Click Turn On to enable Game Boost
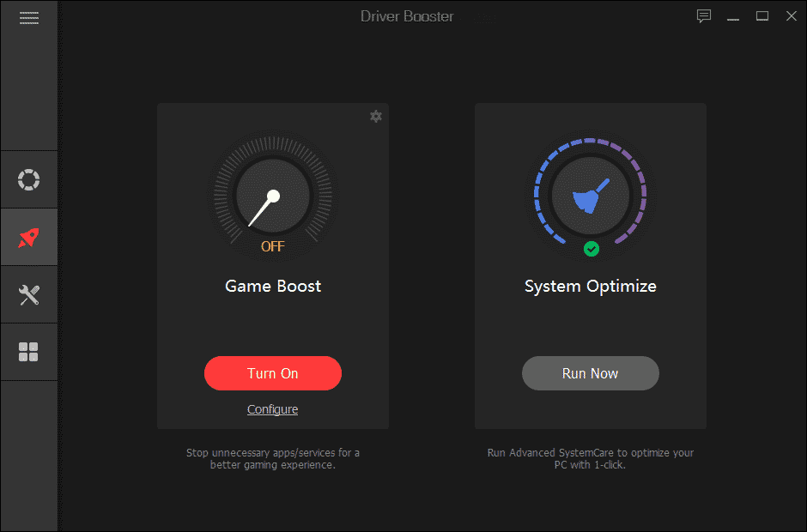The width and height of the screenshot is (807, 532). [272, 373]
